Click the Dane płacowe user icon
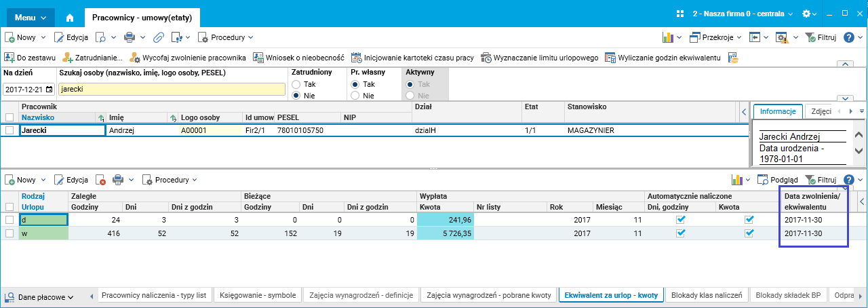 10,296
